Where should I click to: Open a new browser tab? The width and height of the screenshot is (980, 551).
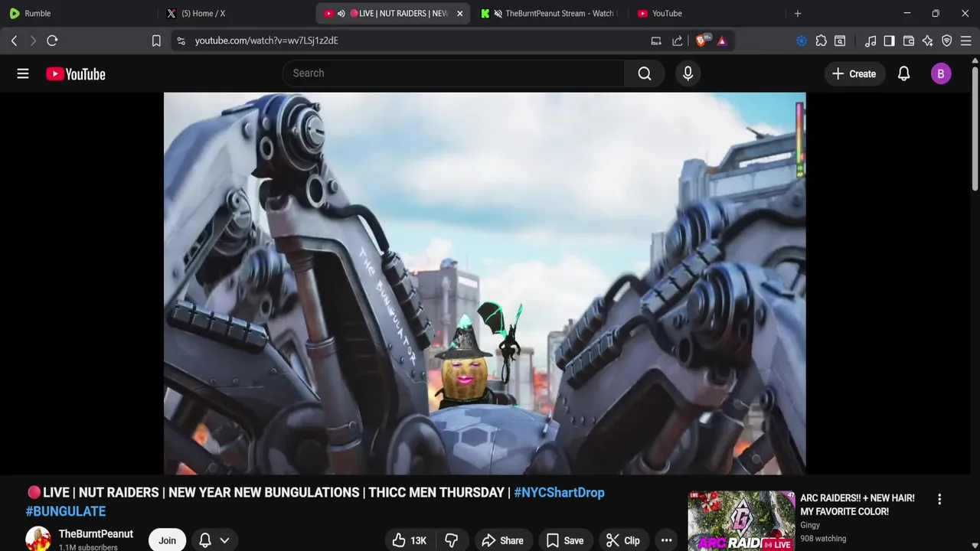(x=798, y=13)
